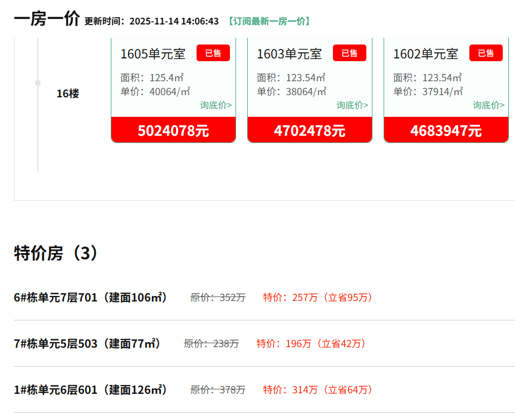The height and width of the screenshot is (420, 515).
Task: Click the 已售 badge on unit 1602
Action: pos(485,53)
